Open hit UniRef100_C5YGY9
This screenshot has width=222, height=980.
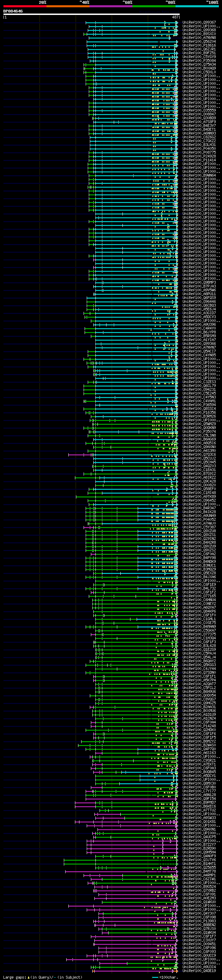199,57
